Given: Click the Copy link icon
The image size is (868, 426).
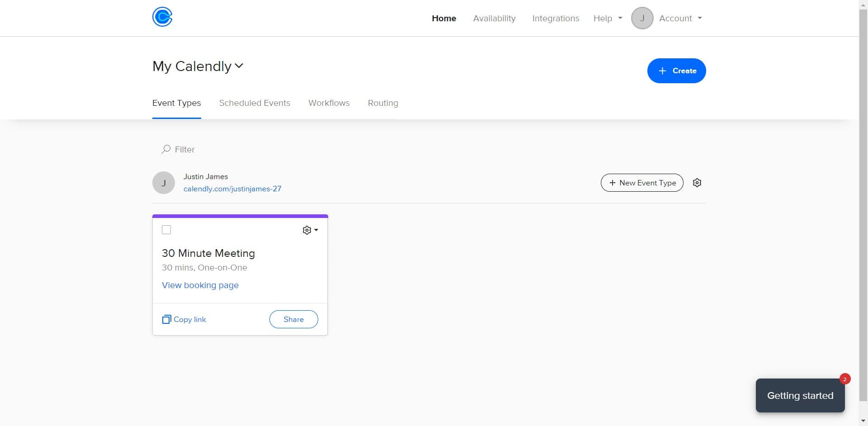Looking at the screenshot, I should tap(167, 319).
